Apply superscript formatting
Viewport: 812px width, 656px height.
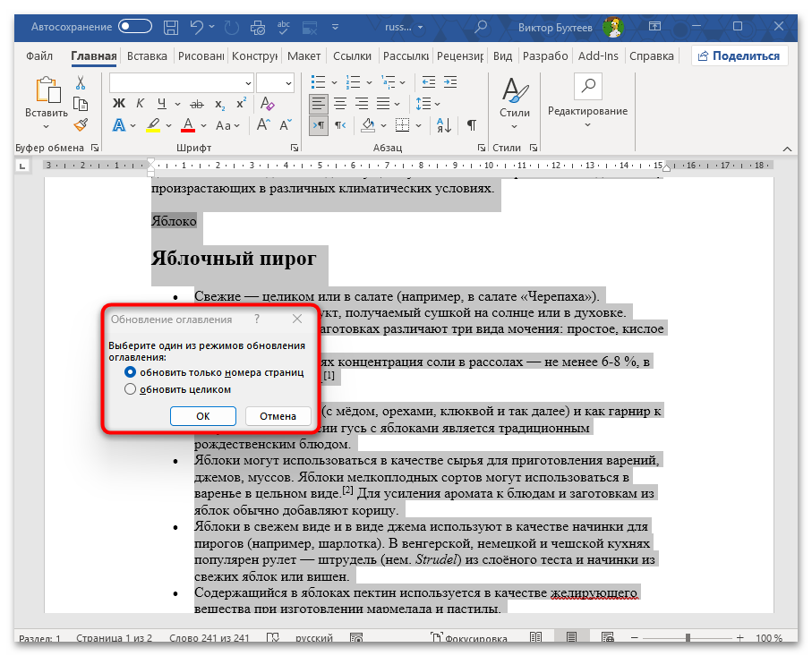(242, 104)
